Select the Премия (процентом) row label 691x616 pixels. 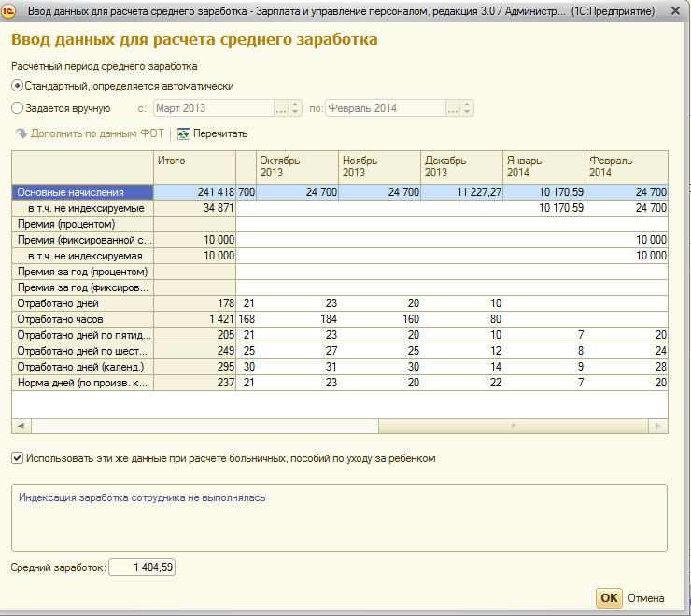(82, 224)
